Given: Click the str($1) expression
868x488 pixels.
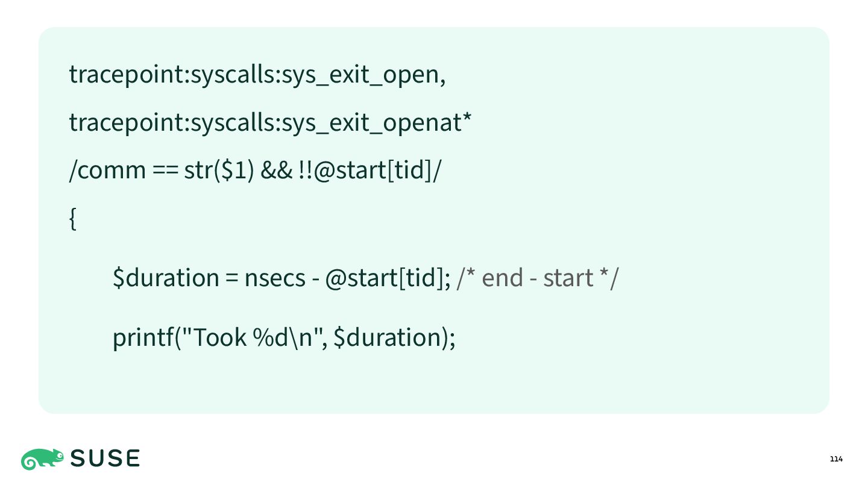Looking at the screenshot, I should tap(219, 171).
